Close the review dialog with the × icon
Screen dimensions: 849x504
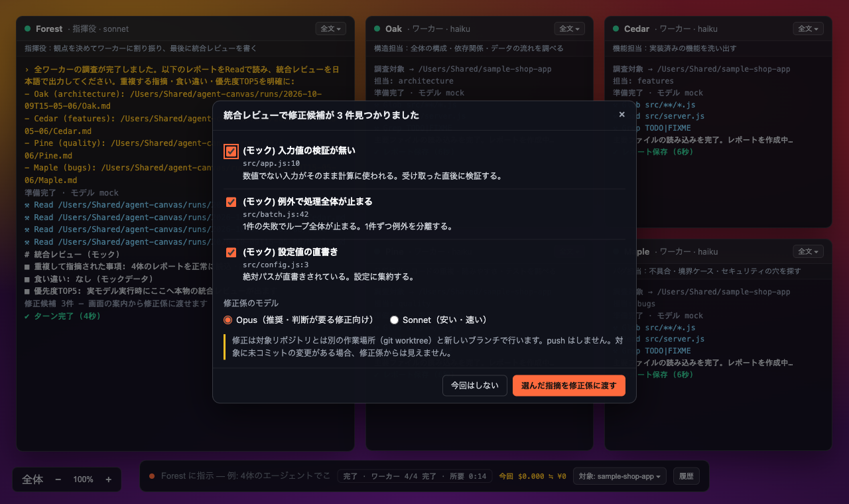pyautogui.click(x=621, y=115)
